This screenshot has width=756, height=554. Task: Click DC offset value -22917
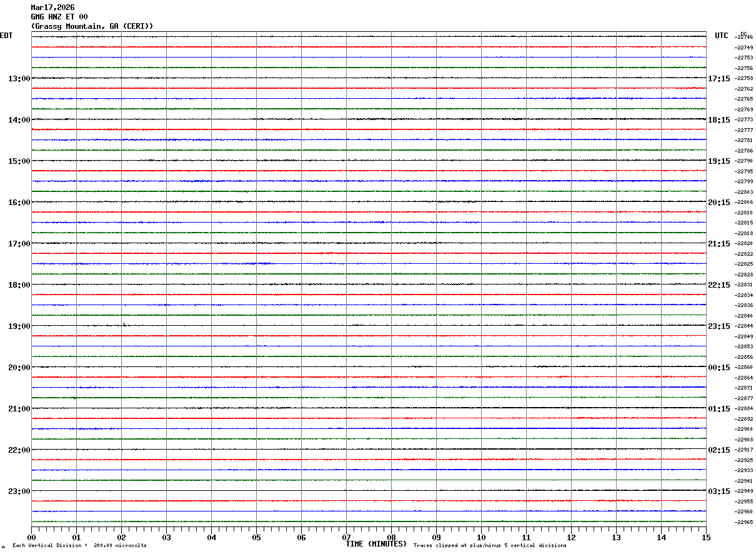point(744,450)
